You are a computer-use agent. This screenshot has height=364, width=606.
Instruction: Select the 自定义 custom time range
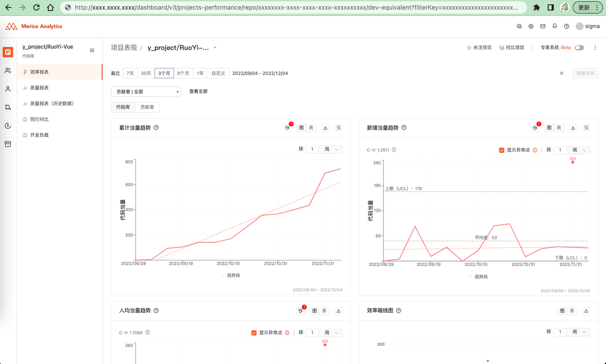[218, 73]
